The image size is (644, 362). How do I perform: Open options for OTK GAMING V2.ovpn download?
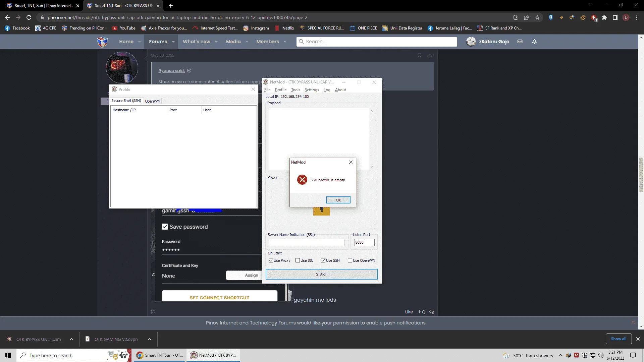tap(150, 339)
